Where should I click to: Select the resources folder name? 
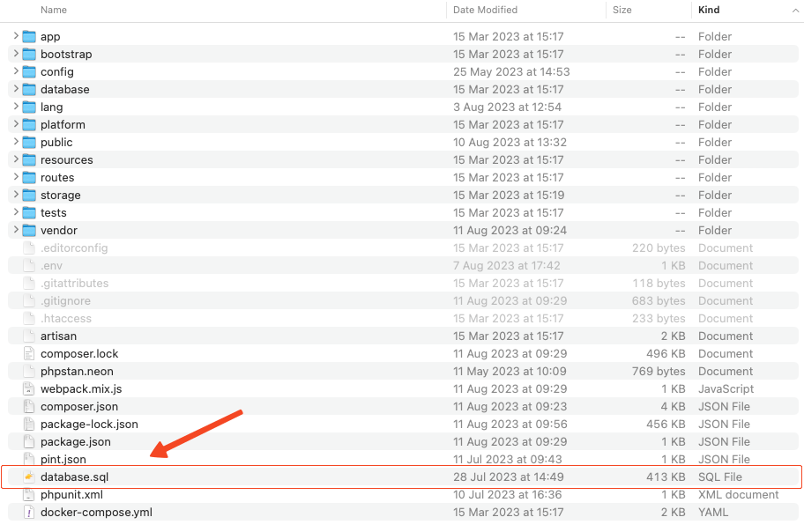(x=66, y=159)
